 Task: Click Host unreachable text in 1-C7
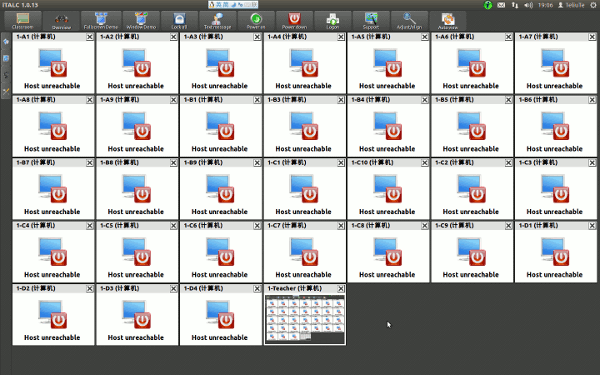303,275
